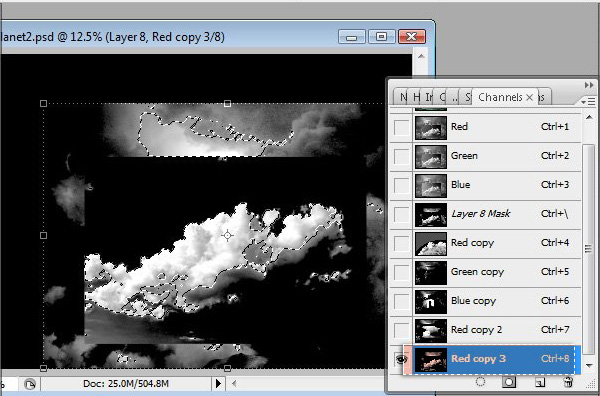Open the status bar info arrow menu
Screen dimensions: 600x396
(218, 383)
